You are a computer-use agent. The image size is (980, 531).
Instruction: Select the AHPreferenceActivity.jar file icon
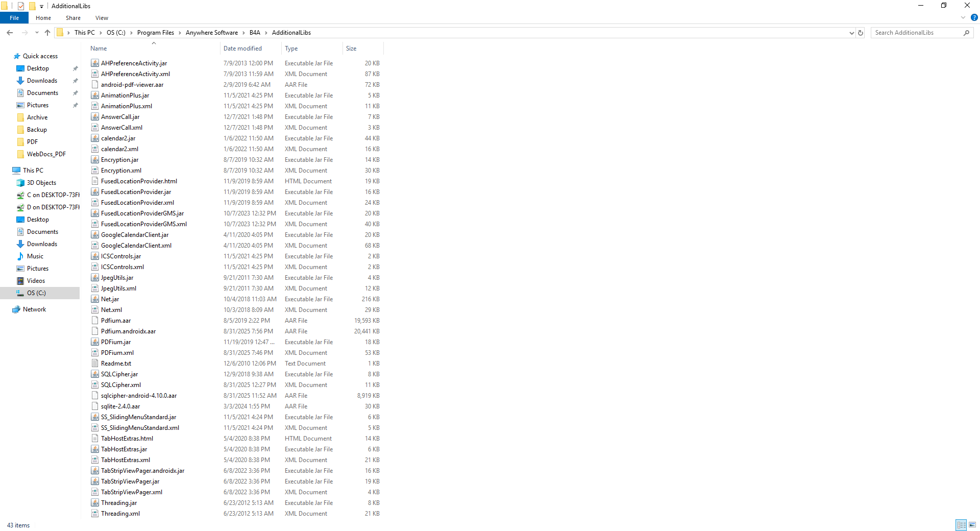tap(95, 63)
